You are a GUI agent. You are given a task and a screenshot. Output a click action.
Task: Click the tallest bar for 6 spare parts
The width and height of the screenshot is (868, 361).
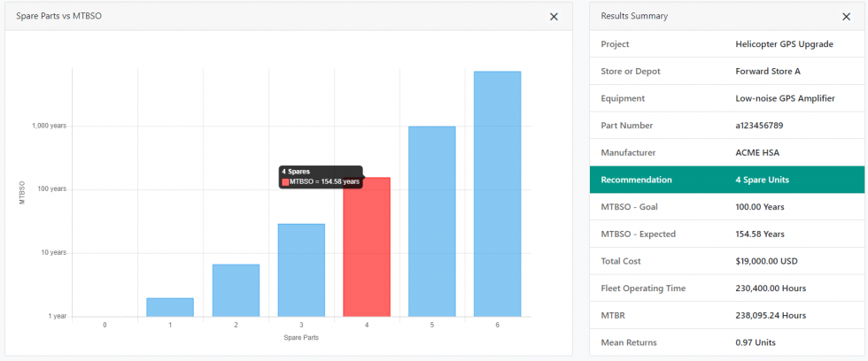(497, 194)
